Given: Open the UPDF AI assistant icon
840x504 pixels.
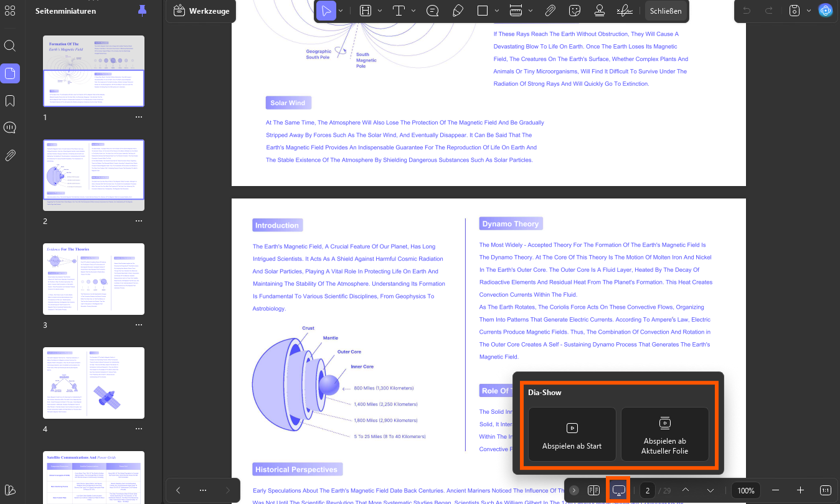Looking at the screenshot, I should pos(826,11).
